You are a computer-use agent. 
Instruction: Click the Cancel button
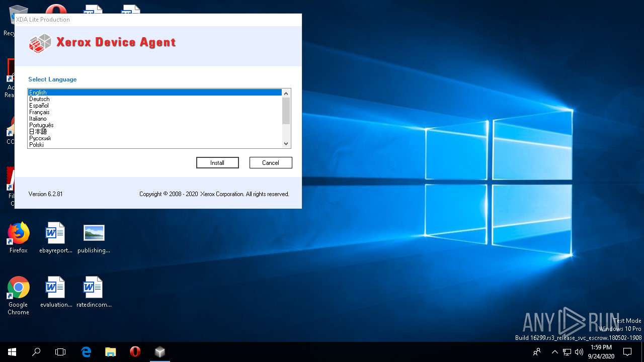(x=271, y=163)
